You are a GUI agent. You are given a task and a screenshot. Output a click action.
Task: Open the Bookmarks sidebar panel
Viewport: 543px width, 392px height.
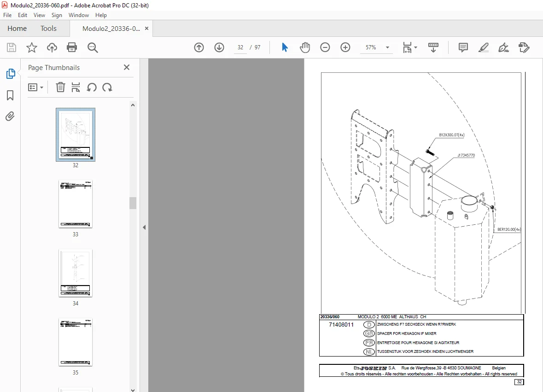coord(10,95)
